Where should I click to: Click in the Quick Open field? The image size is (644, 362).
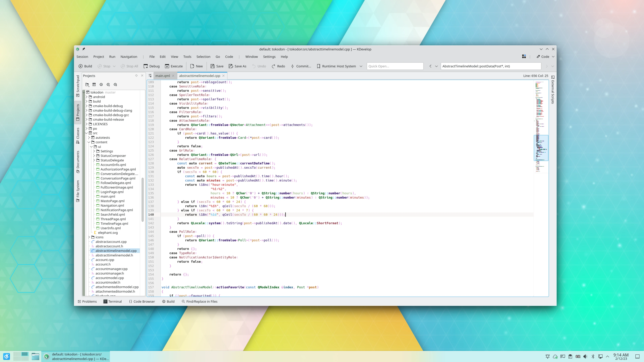[x=395, y=66]
